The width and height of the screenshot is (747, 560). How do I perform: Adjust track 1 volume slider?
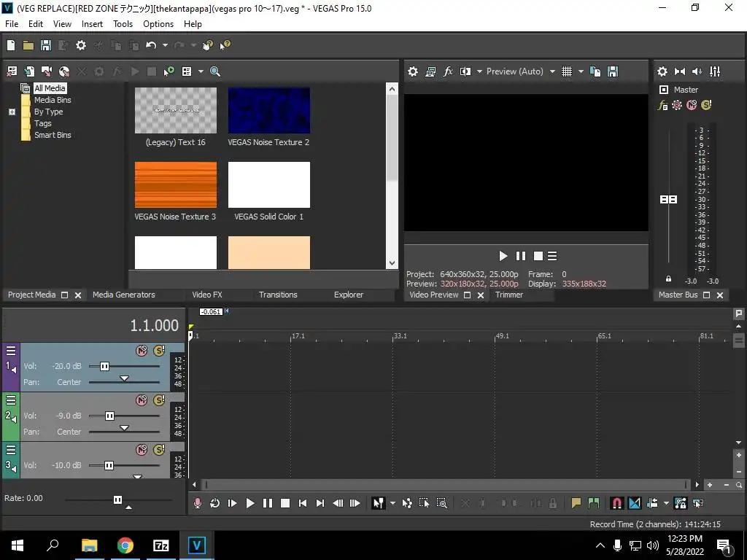click(x=105, y=366)
